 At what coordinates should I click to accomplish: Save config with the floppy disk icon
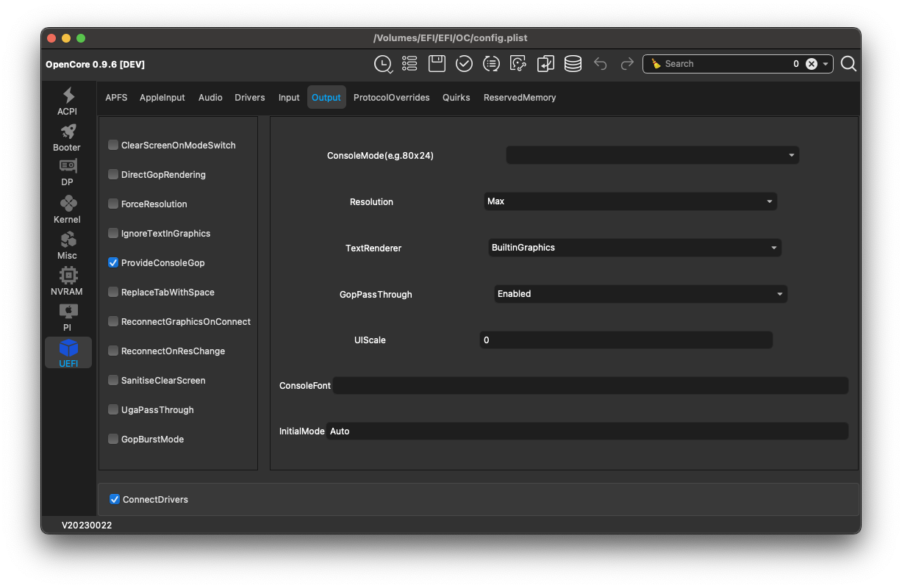(437, 63)
